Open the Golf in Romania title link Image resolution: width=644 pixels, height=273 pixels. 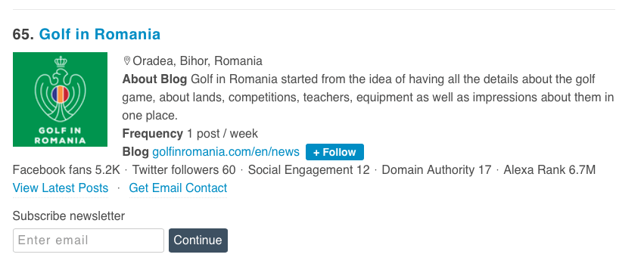99,34
